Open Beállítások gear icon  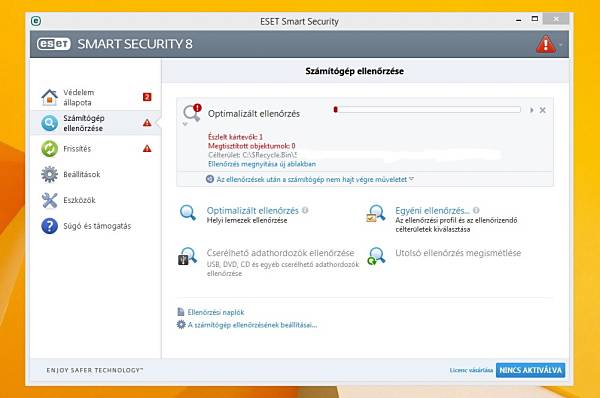49,175
